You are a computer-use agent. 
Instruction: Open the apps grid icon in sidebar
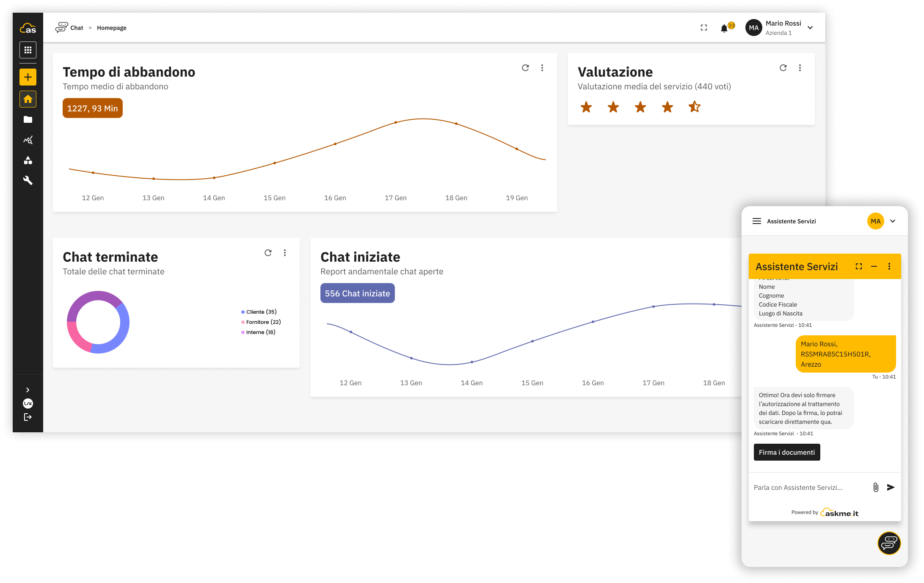[x=28, y=50]
